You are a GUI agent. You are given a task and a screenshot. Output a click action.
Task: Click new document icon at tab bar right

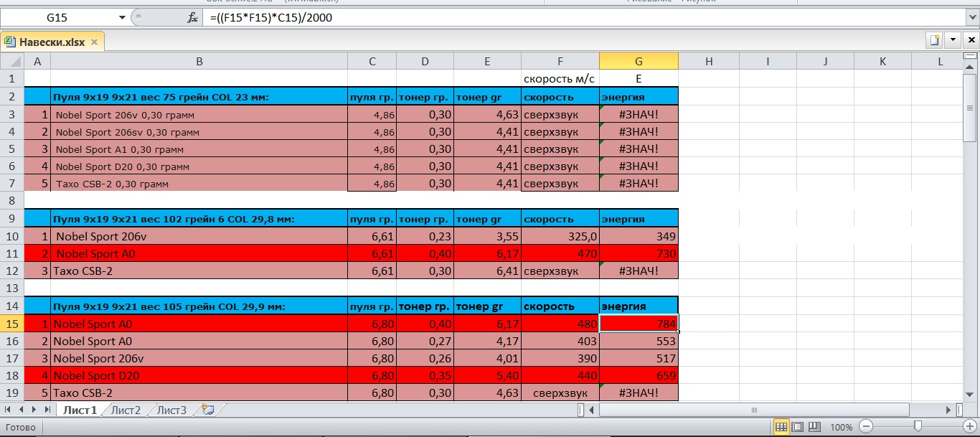coord(933,40)
